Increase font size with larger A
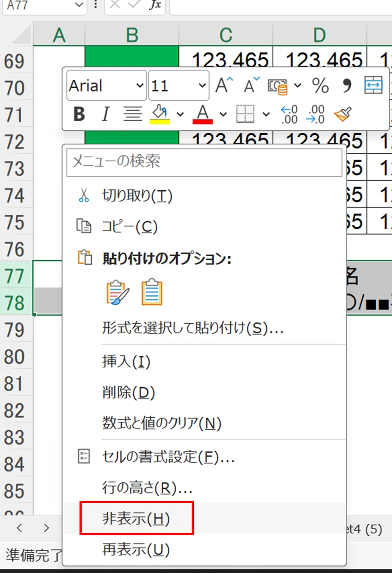This screenshot has height=573, width=392. coord(224,85)
